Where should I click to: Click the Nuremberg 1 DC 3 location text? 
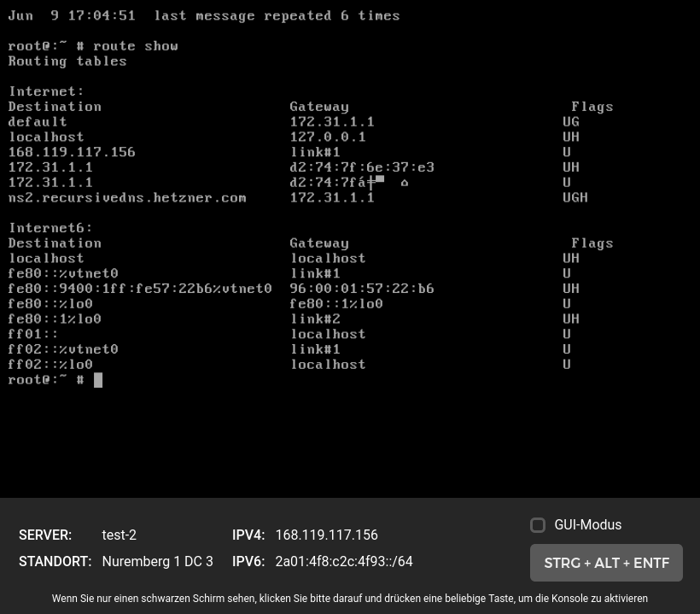coord(157,562)
